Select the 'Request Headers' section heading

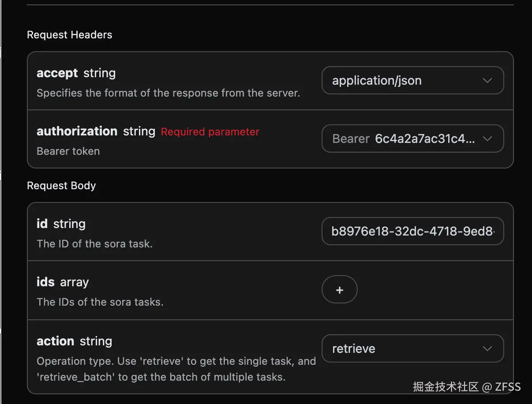tap(70, 35)
